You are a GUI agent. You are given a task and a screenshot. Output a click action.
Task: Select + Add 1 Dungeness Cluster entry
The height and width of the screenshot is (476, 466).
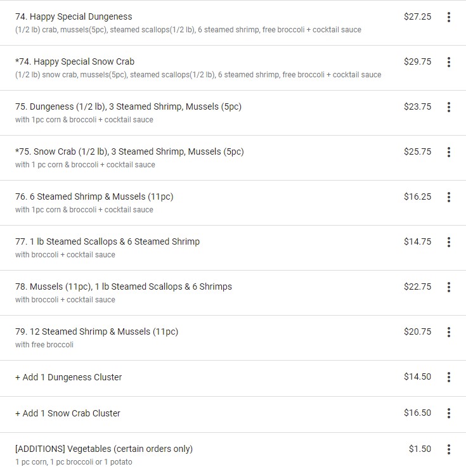tap(68, 377)
